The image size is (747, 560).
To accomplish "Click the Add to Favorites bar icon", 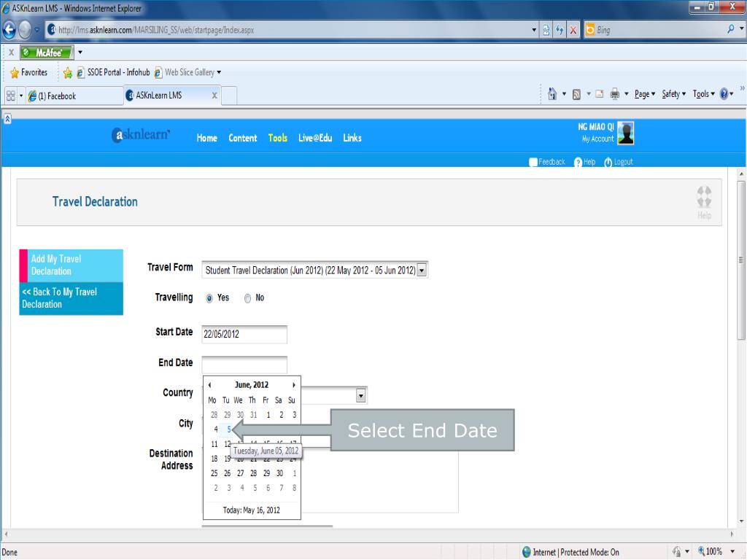I will click(x=68, y=72).
